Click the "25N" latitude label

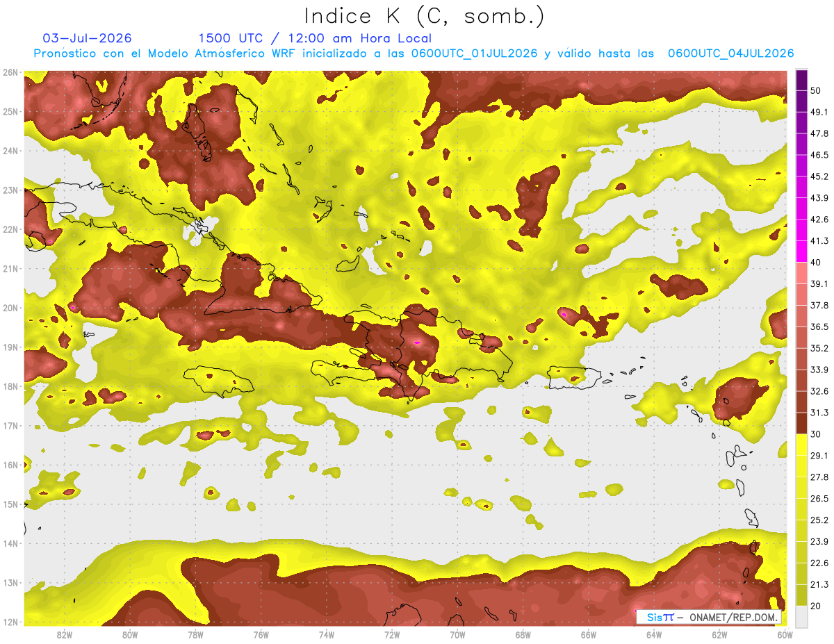pyautogui.click(x=10, y=111)
